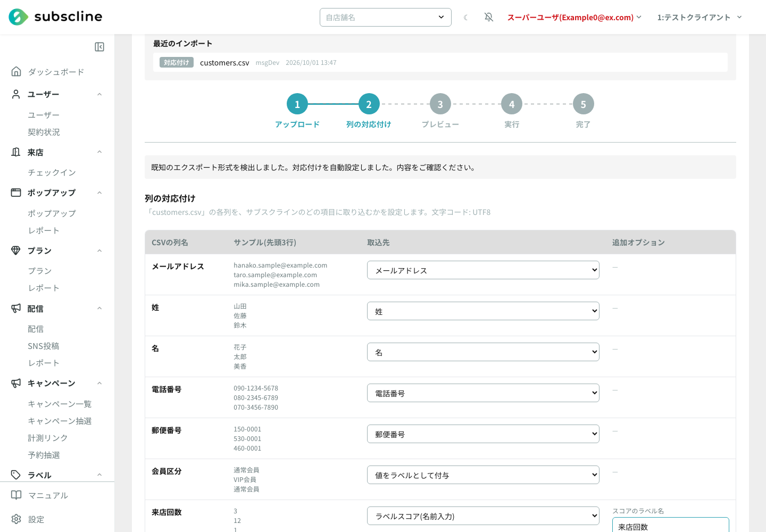Click the ポップアップ window icon

click(x=16, y=193)
